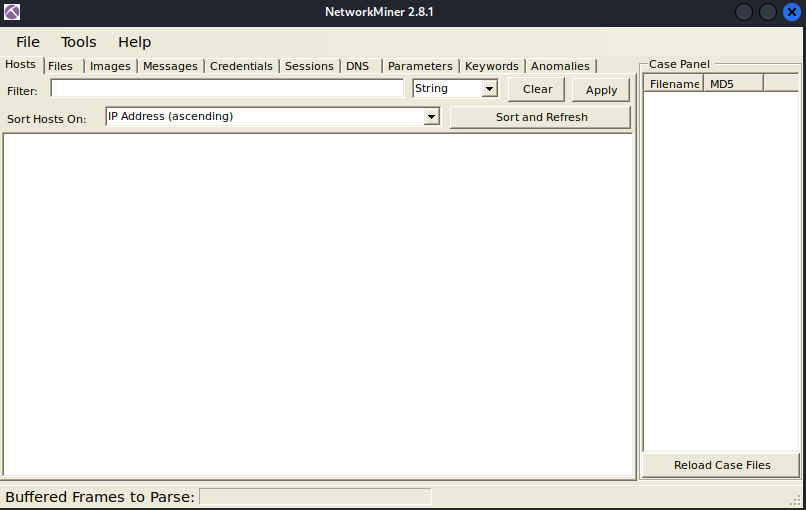The image size is (806, 510).
Task: Click the resize grip in the status bar corner
Action: pyautogui.click(x=795, y=500)
